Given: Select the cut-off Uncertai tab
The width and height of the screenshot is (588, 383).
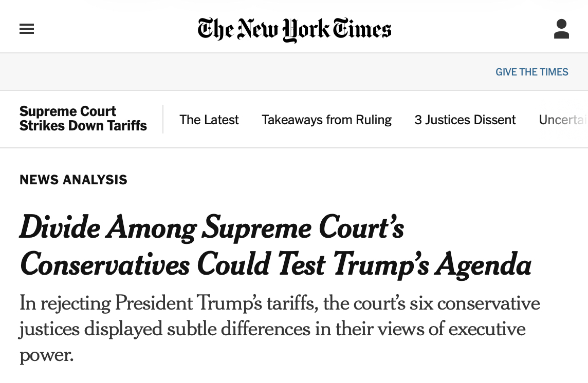Looking at the screenshot, I should (562, 120).
